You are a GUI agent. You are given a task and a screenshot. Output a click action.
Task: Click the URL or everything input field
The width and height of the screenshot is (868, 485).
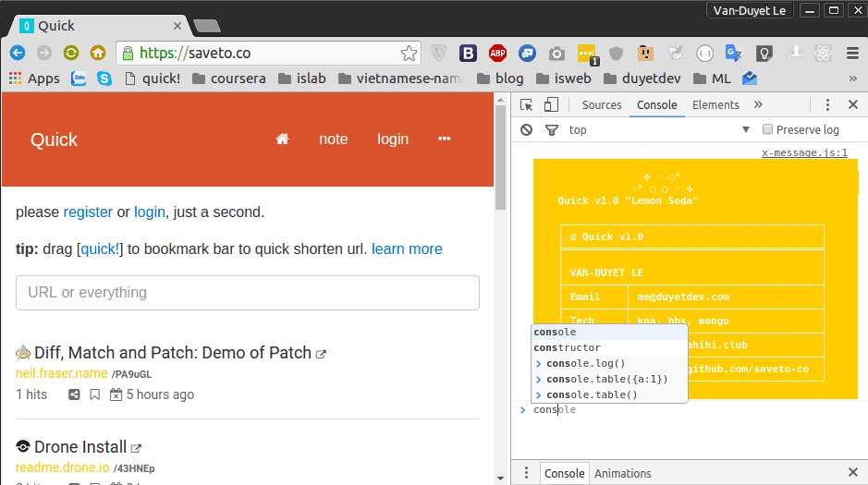tap(247, 293)
